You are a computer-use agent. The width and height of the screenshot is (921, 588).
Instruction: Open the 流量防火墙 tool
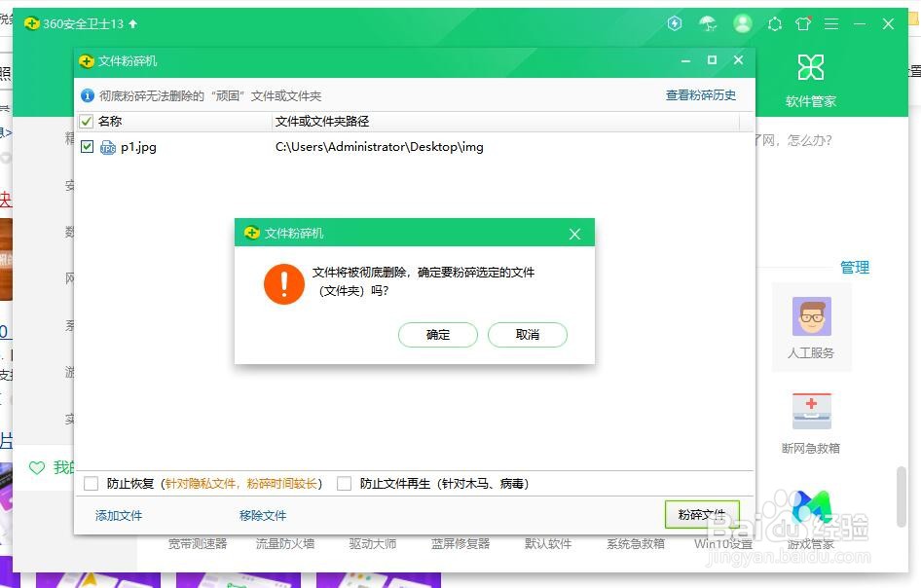[x=285, y=544]
